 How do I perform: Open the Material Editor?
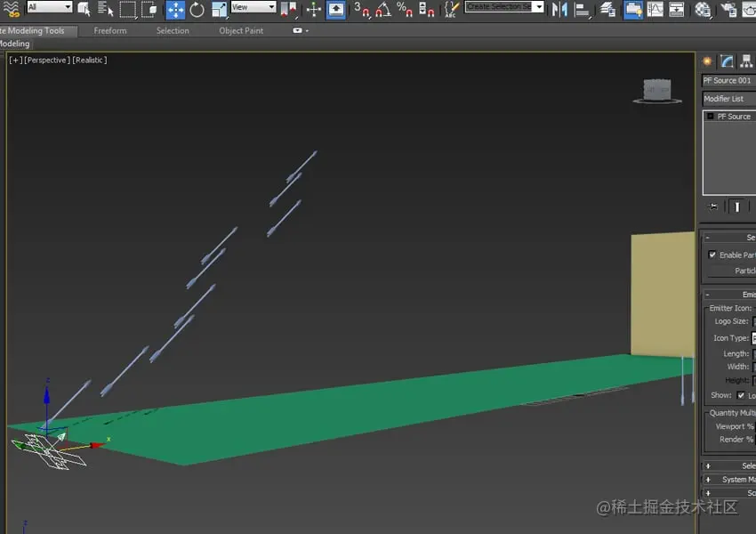pos(703,9)
